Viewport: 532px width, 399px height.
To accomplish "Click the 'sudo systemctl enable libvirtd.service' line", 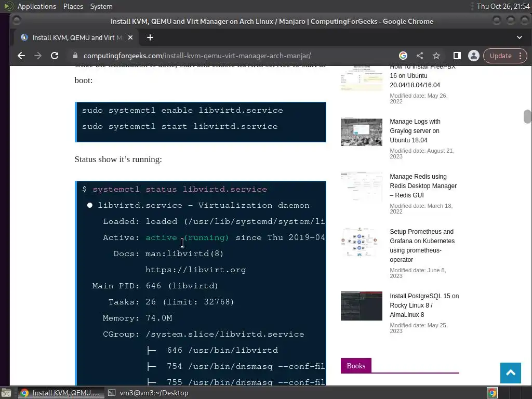I will (182, 110).
